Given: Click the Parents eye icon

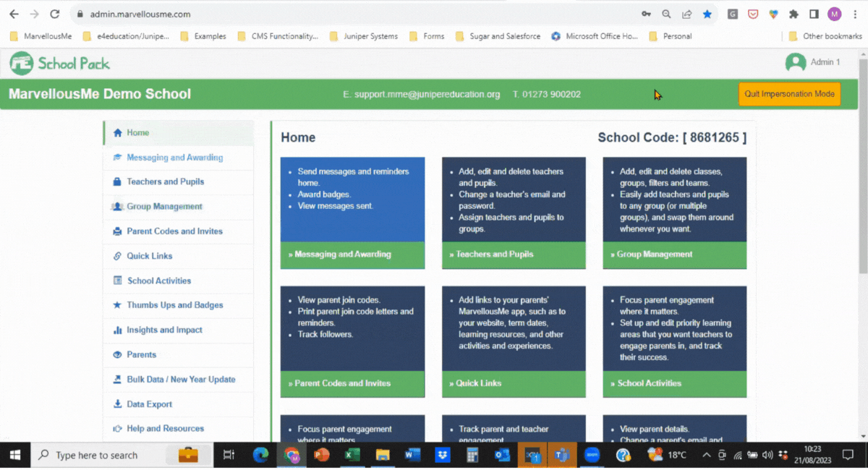Looking at the screenshot, I should click(x=117, y=355).
